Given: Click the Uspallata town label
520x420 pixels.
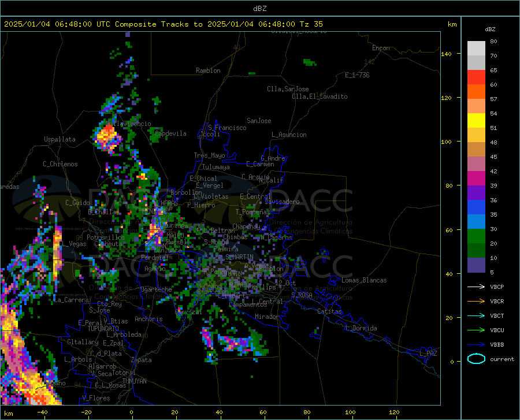Looking at the screenshot, I should click(x=60, y=140).
